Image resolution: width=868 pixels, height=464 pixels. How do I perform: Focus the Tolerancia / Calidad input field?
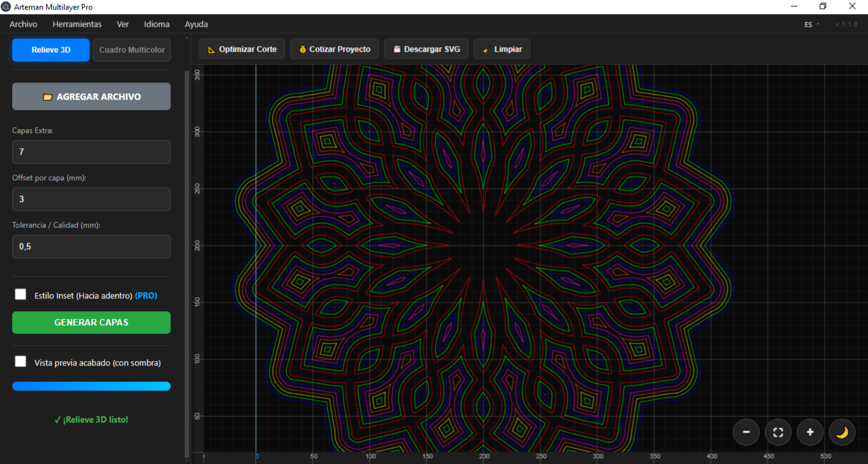click(x=91, y=247)
